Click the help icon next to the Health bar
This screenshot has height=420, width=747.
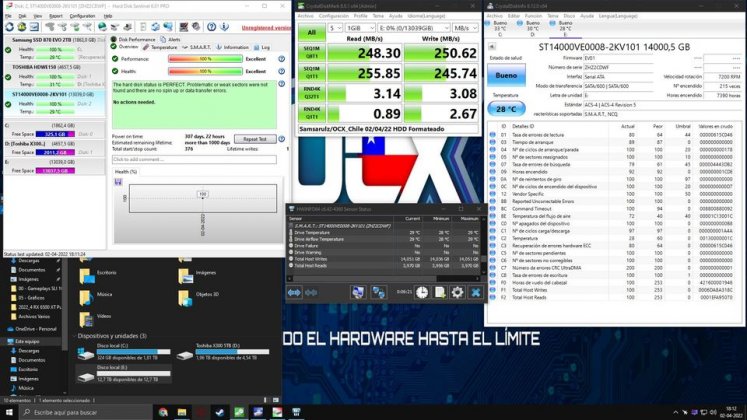[x=282, y=71]
